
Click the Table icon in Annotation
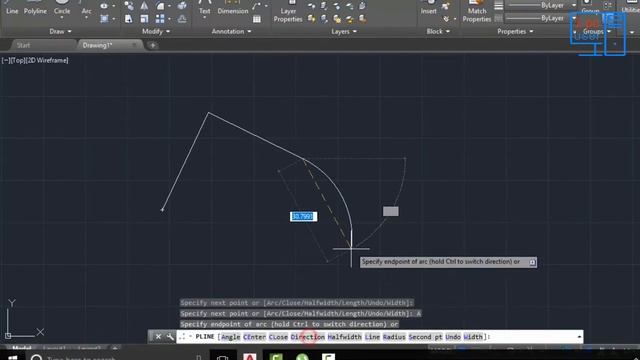[x=257, y=19]
